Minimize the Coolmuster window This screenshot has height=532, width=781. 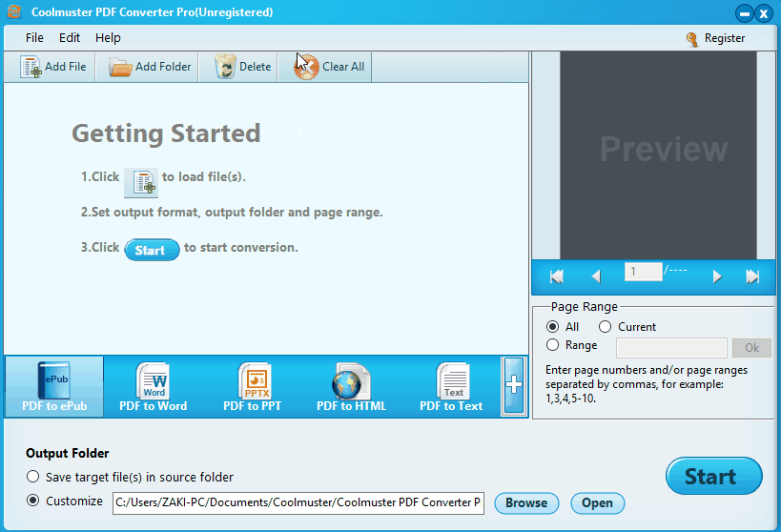click(744, 13)
